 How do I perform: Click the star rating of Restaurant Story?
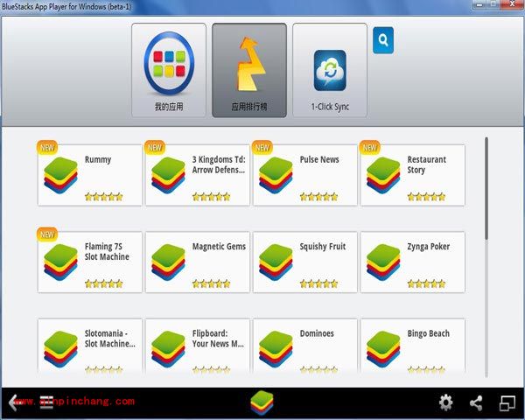(x=427, y=197)
